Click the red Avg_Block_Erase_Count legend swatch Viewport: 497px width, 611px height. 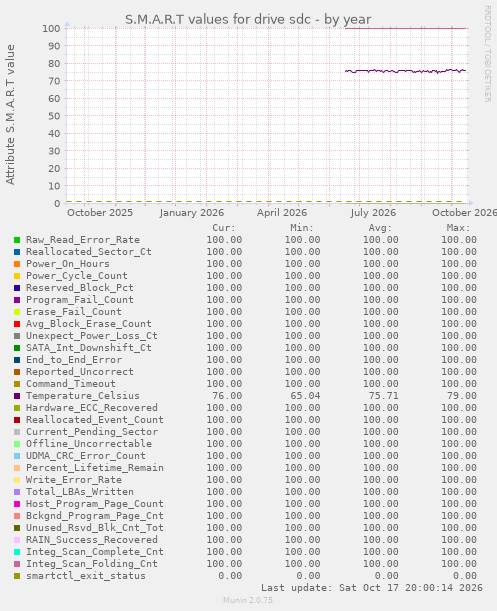pos(17,324)
